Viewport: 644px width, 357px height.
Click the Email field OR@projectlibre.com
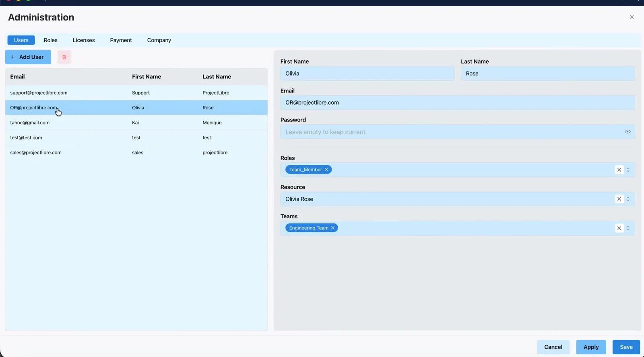[x=458, y=103]
